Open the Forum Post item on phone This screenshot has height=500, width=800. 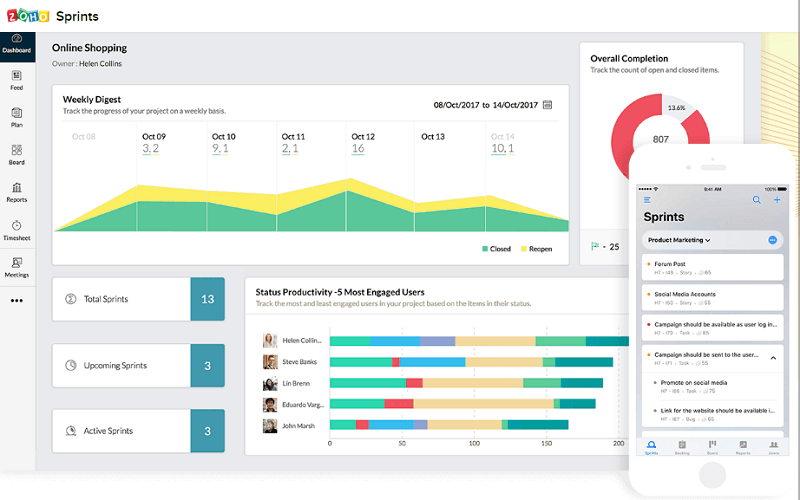(x=712, y=267)
